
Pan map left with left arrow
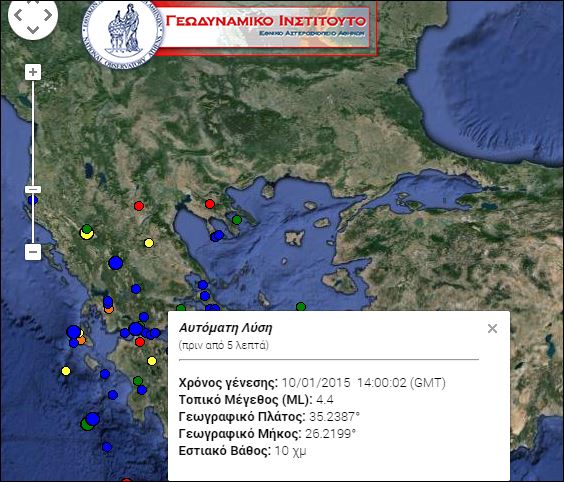point(18,15)
